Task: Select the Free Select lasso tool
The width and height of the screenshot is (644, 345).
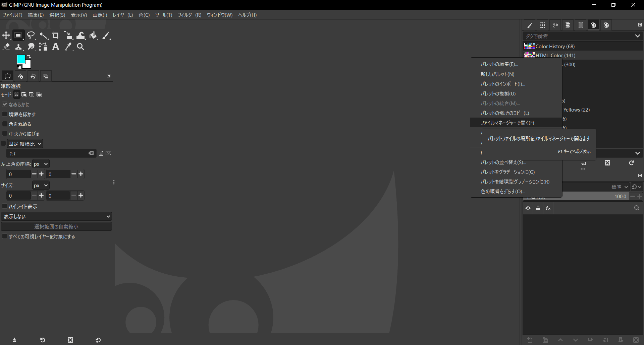Action: [x=31, y=36]
